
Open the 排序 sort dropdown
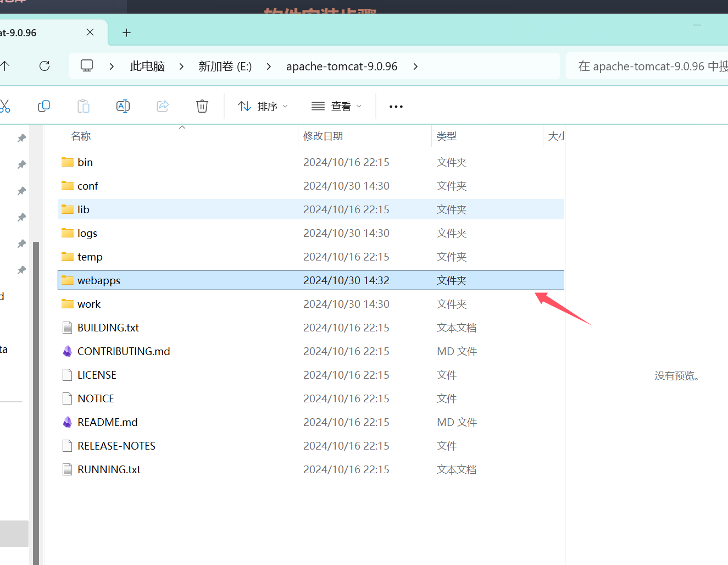pos(263,106)
